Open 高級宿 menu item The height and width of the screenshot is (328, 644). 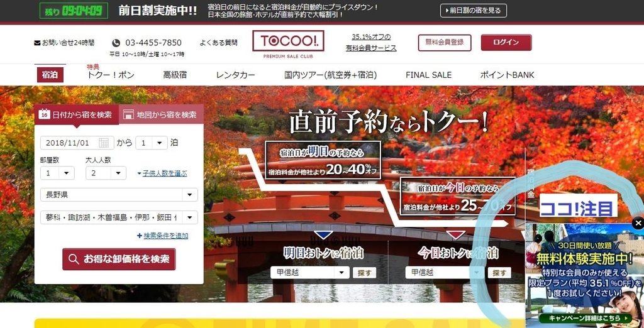coord(175,75)
